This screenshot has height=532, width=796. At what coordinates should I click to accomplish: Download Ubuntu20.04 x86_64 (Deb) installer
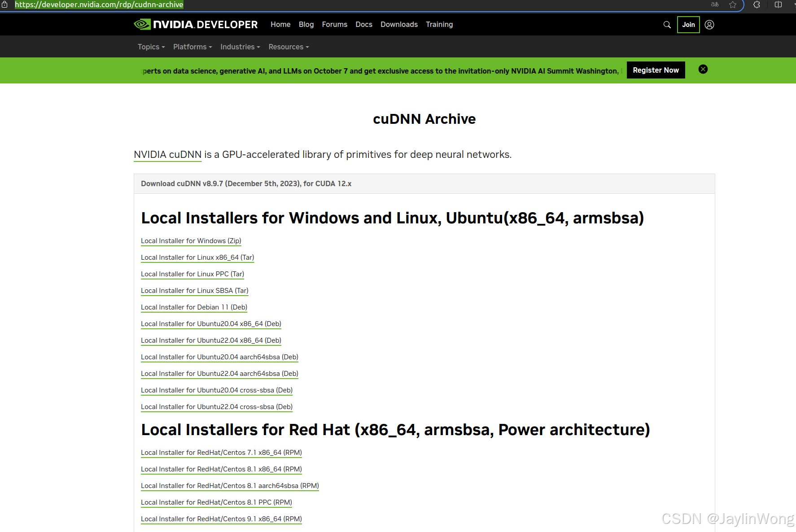[211, 324]
